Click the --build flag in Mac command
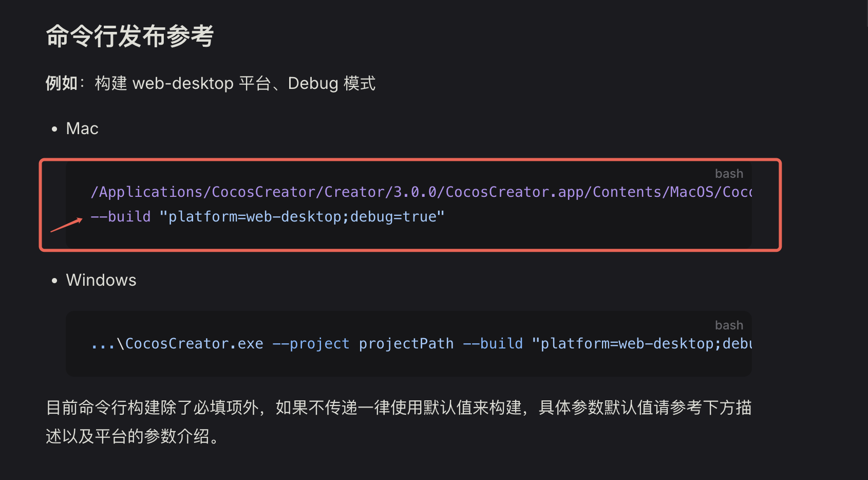Image resolution: width=868 pixels, height=480 pixels. point(121,217)
